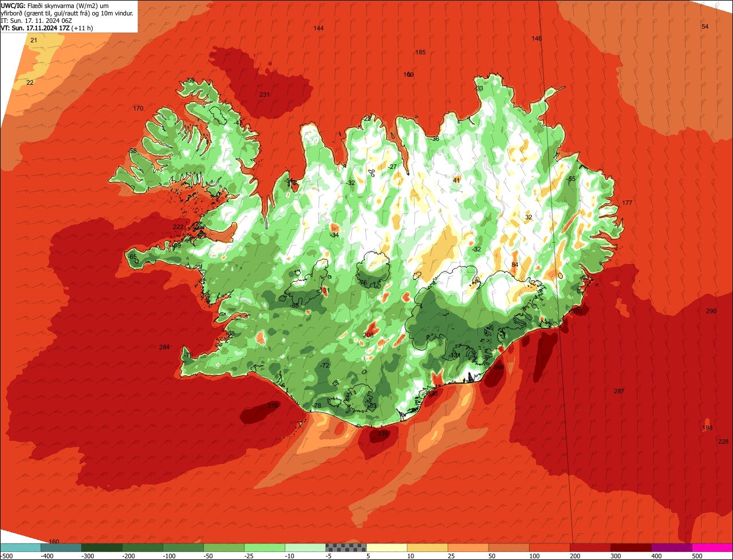Pick the checkered swatch between -5 and 5
Screen dimensions: 733x560
(x=346, y=547)
